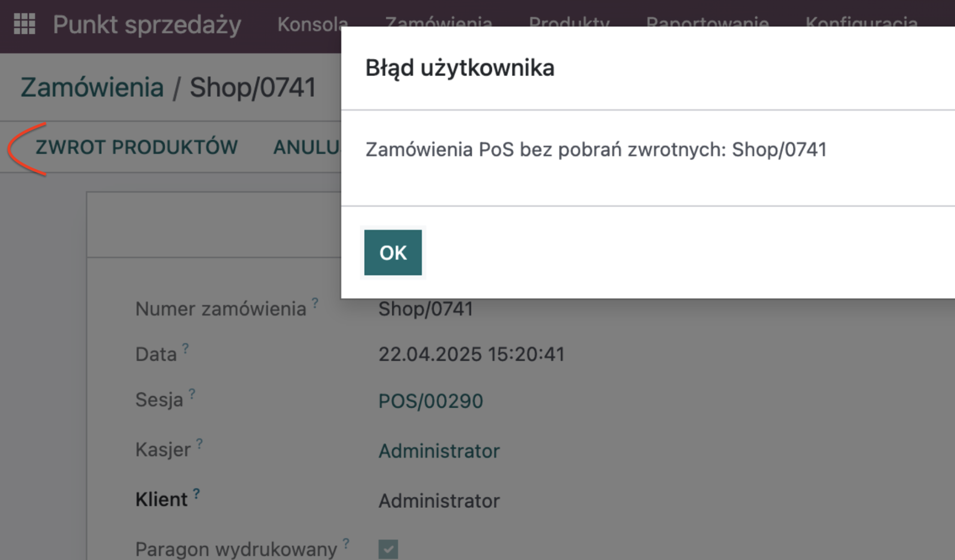Show help icon for Paragon wydrukowany
Viewport: 955px width, 560px height.
pos(346,543)
